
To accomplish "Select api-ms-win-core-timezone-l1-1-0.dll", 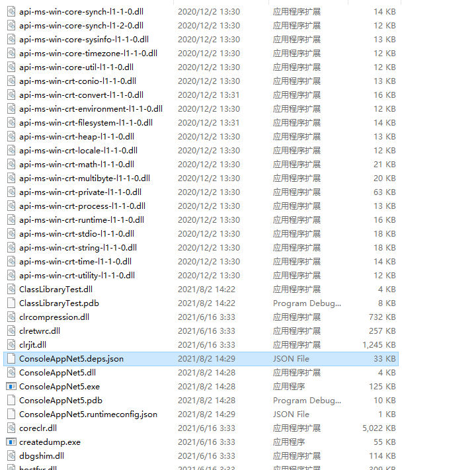I will point(88,53).
